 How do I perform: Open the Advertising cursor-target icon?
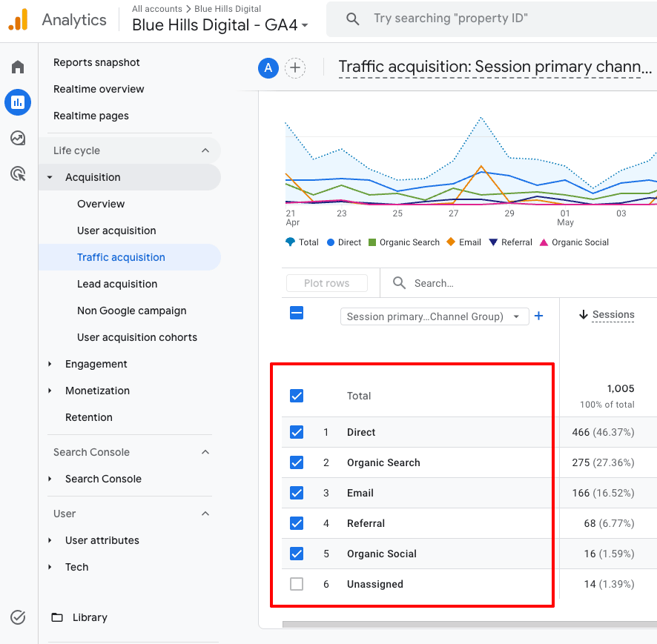pos(18,173)
